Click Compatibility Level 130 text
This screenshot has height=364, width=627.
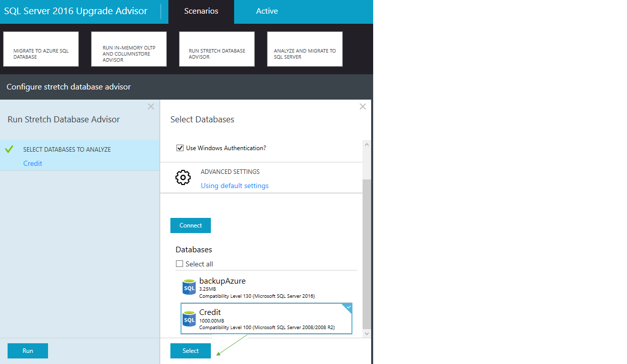tap(257, 296)
